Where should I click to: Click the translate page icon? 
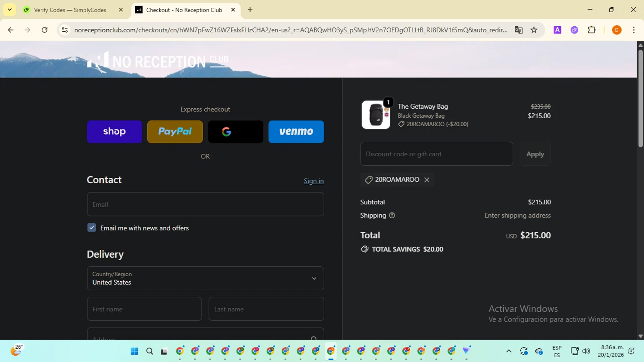coord(519,30)
